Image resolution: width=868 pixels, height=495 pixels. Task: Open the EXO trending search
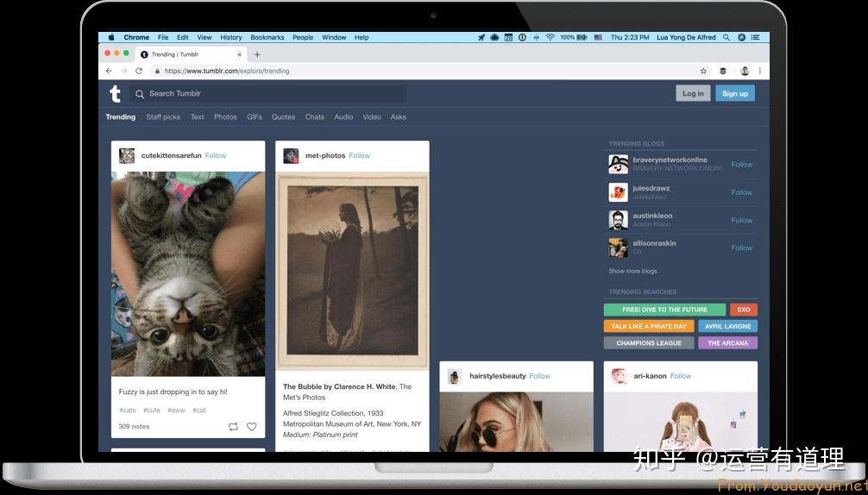click(744, 310)
